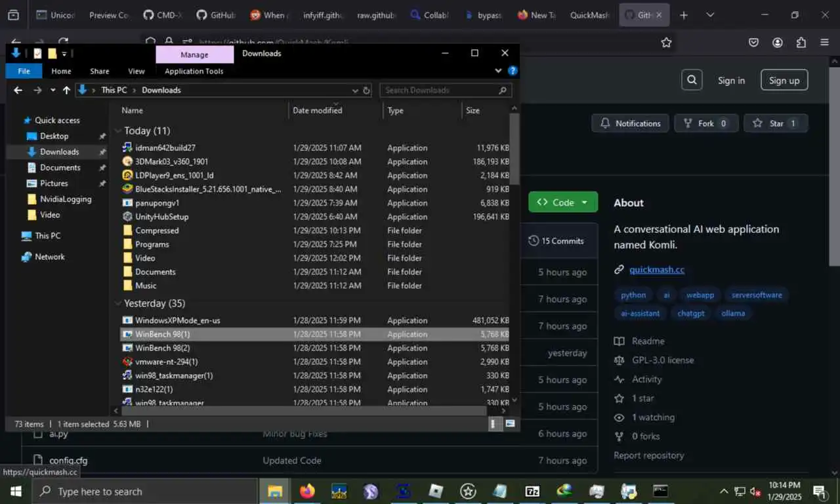Select Desktop in Quick access
The image size is (840, 504).
(x=54, y=136)
